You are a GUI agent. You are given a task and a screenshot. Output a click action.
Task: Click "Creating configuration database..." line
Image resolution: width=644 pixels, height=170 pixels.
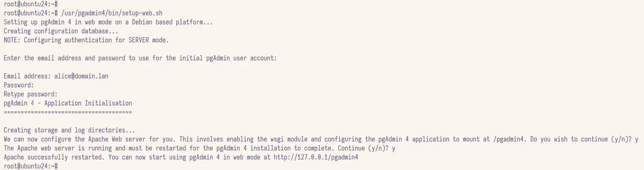click(61, 31)
